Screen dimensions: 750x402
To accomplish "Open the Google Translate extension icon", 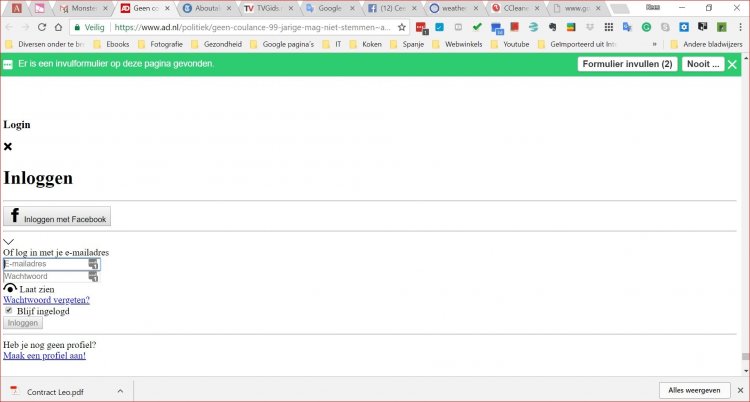I will tap(628, 27).
